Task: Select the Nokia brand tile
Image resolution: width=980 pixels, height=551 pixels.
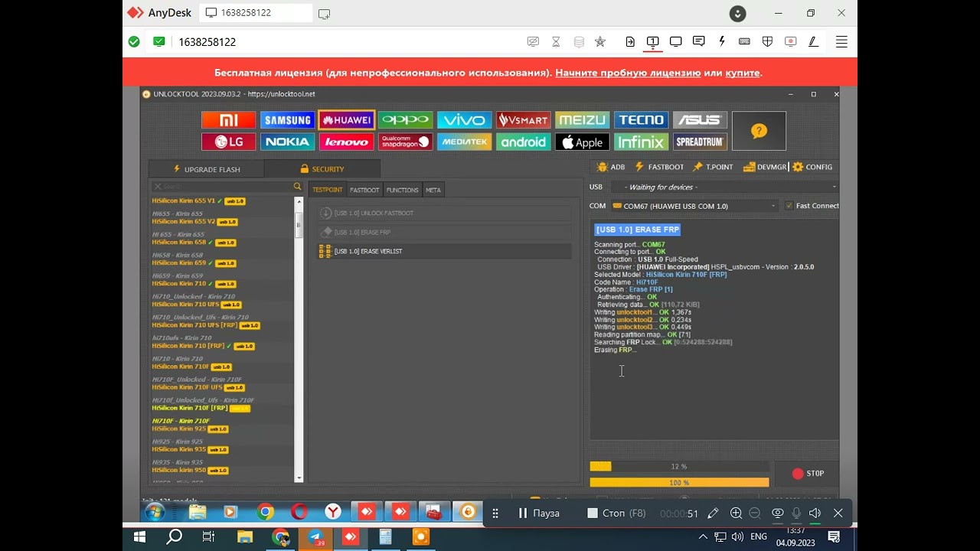Action: [x=287, y=142]
